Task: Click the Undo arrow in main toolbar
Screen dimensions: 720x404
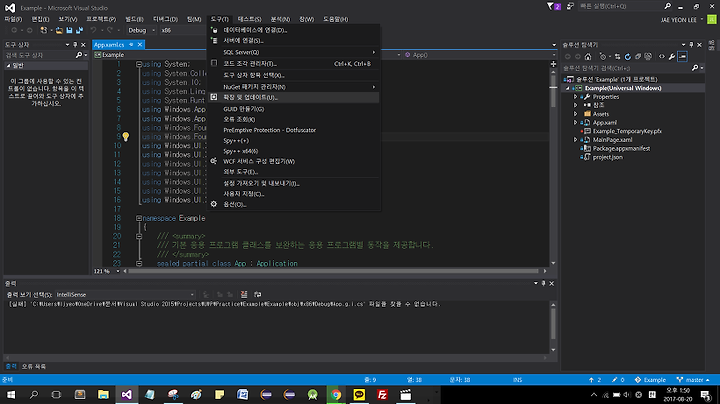Action: pyautogui.click(x=93, y=30)
